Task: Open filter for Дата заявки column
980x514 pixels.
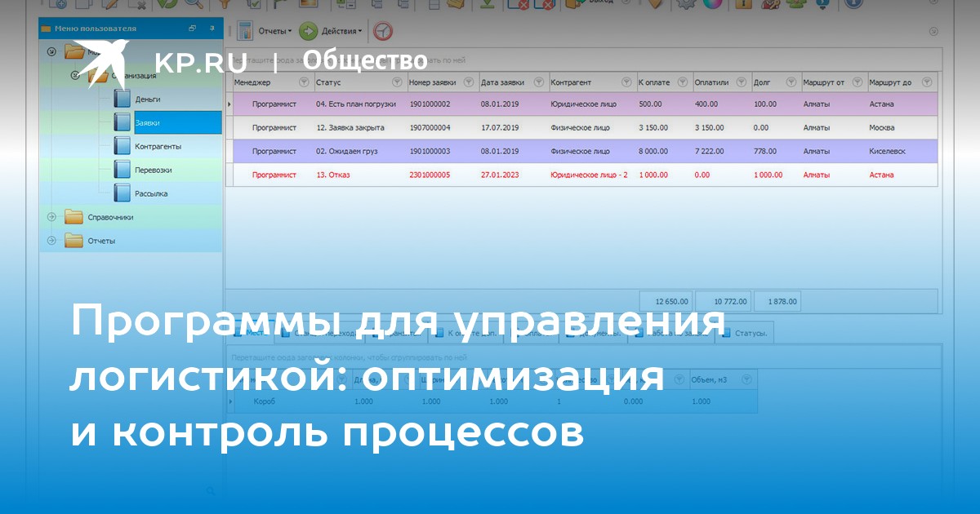Action: (x=537, y=82)
